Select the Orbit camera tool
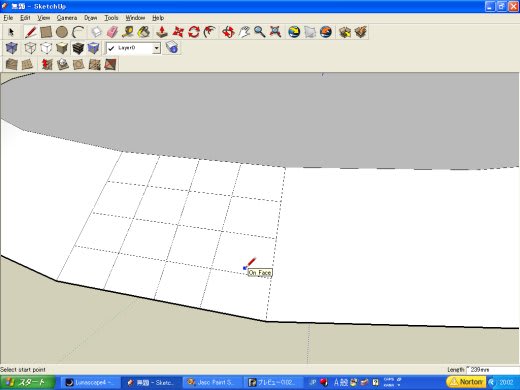Image resolution: width=520 pixels, height=390 pixels. (x=228, y=32)
